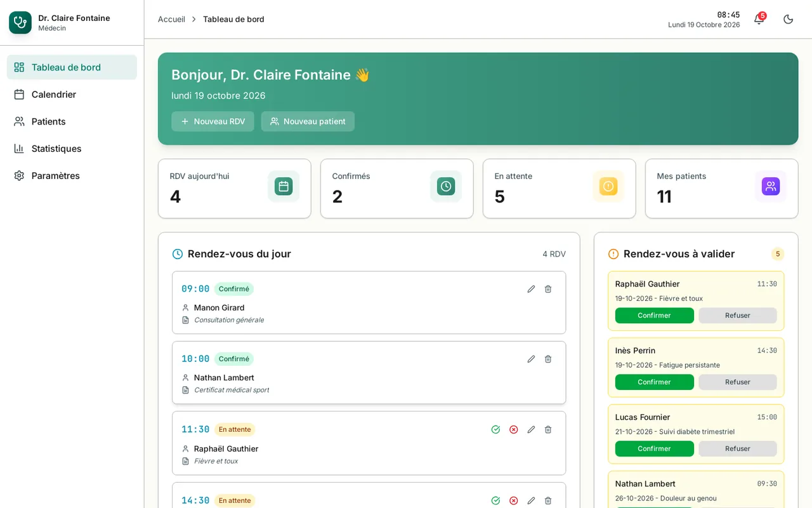Edit the 10:00 Nathan Lambert appointment
812x508 pixels.
(x=531, y=359)
